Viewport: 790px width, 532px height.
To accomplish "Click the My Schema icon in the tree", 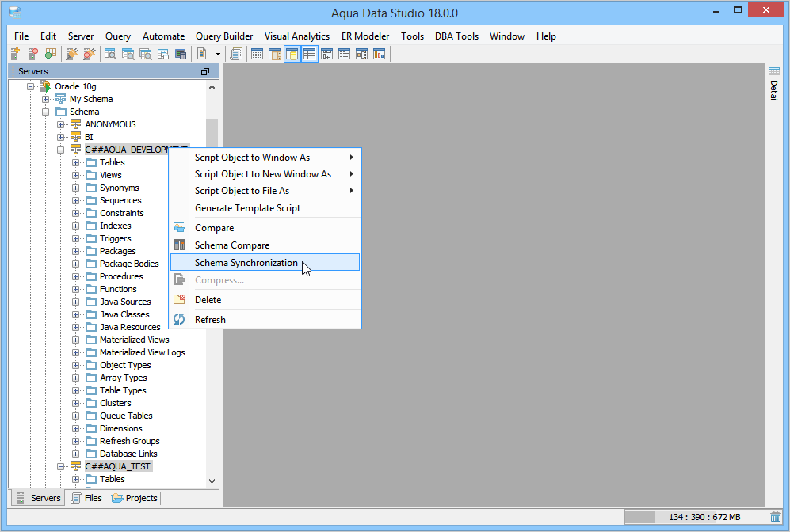I will (x=60, y=99).
